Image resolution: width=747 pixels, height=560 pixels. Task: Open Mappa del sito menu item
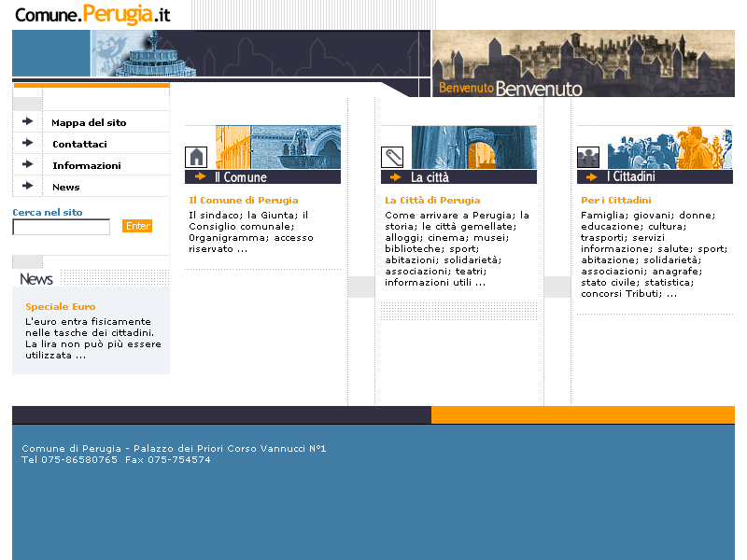pyautogui.click(x=89, y=123)
